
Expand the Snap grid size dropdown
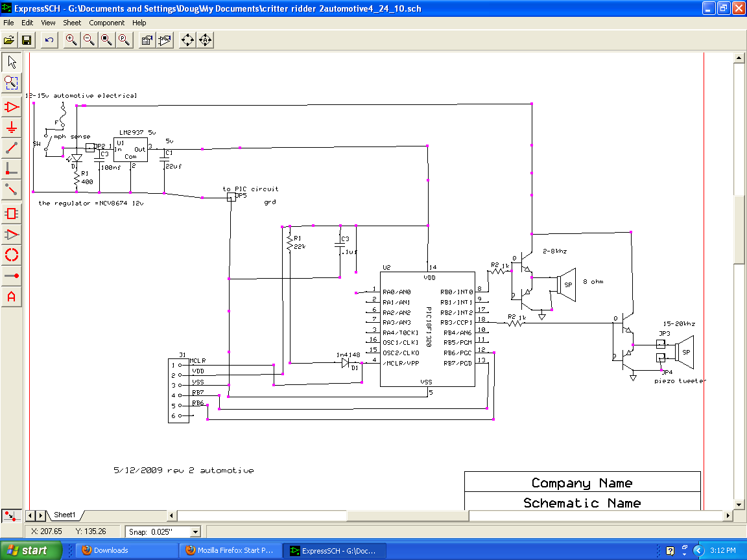(x=195, y=532)
